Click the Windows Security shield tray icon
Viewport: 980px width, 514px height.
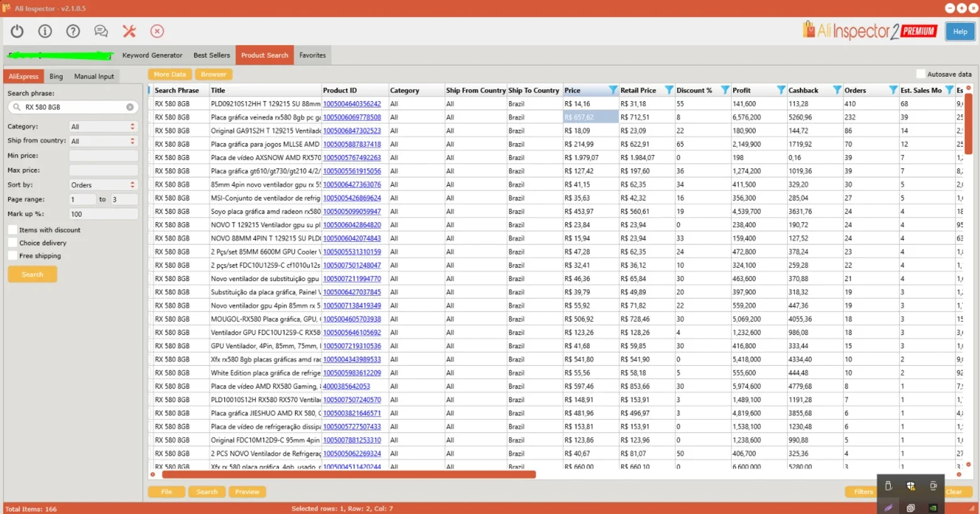910,485
